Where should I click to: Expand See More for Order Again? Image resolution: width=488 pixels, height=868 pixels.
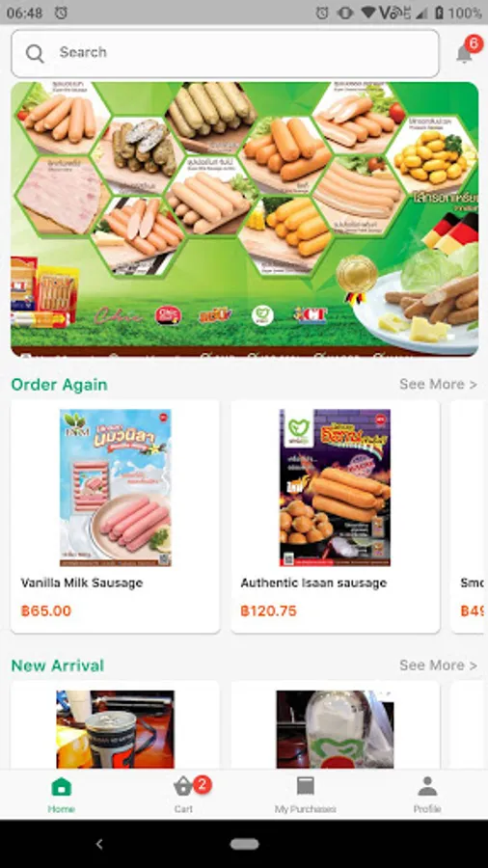438,384
